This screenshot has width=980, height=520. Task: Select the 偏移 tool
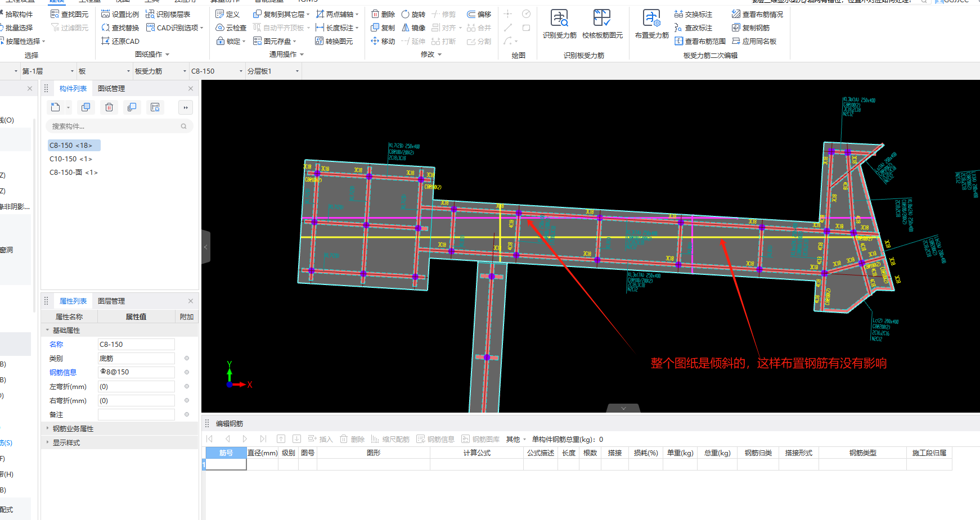coord(479,14)
